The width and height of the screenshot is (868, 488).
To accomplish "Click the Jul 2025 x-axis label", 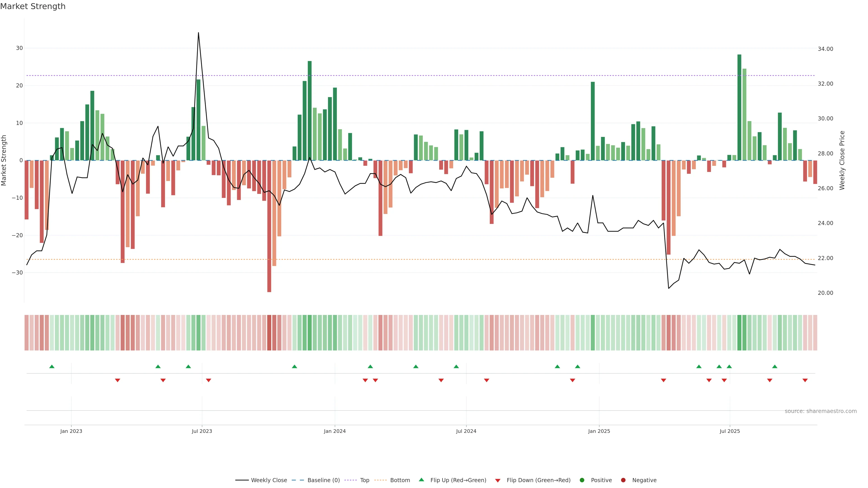I will 729,431.
